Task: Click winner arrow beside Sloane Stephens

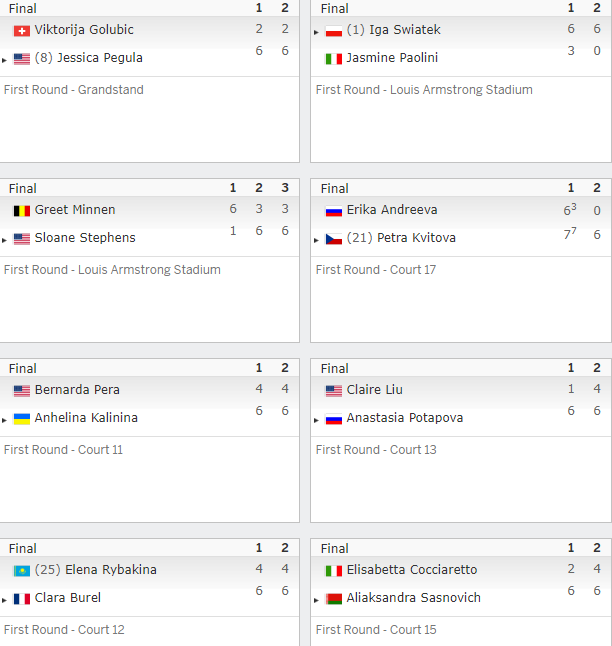Action: [x=4, y=240]
